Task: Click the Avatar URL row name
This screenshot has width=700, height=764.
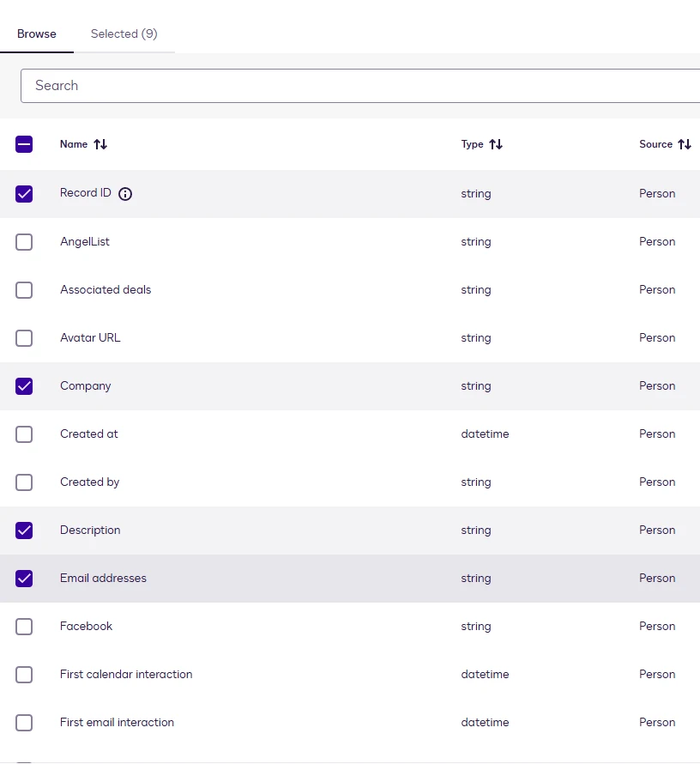Action: click(90, 337)
